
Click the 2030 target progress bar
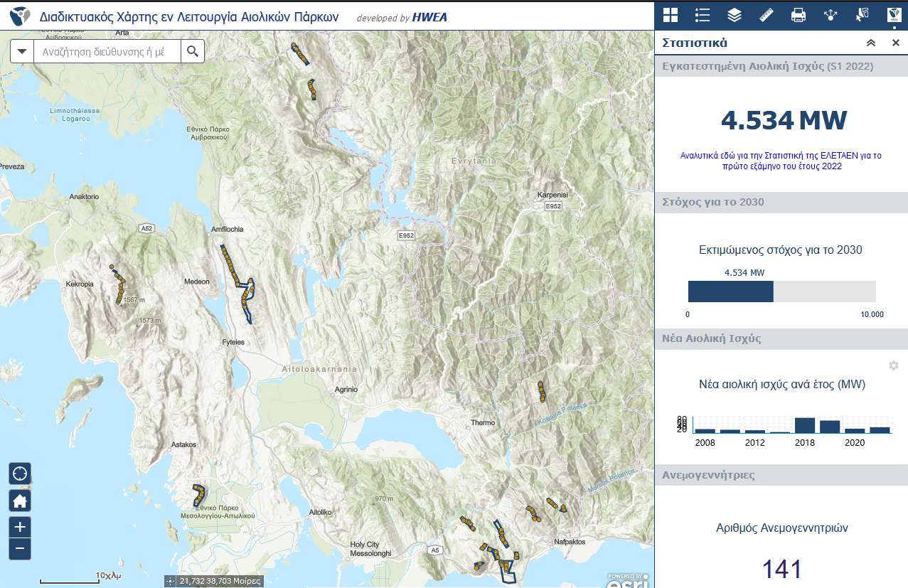click(781, 292)
